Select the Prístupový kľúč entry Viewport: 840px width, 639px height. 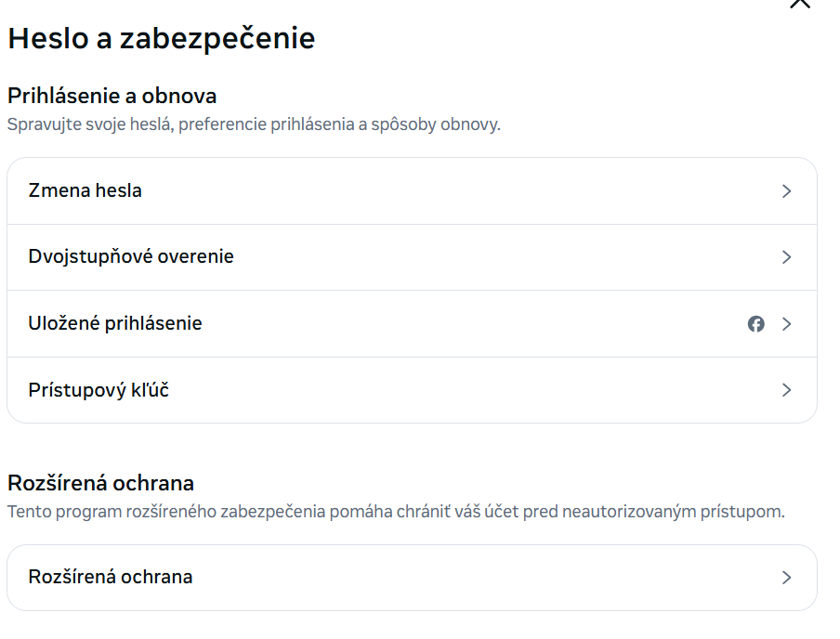412,390
